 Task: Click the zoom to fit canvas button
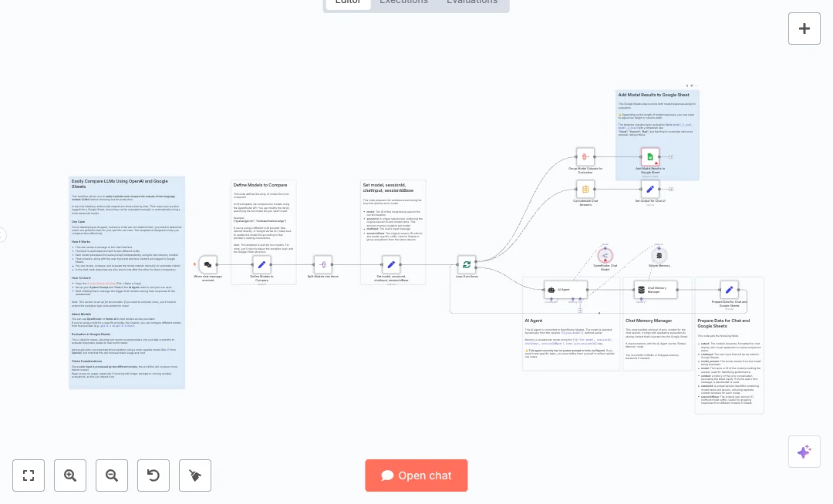pos(29,475)
